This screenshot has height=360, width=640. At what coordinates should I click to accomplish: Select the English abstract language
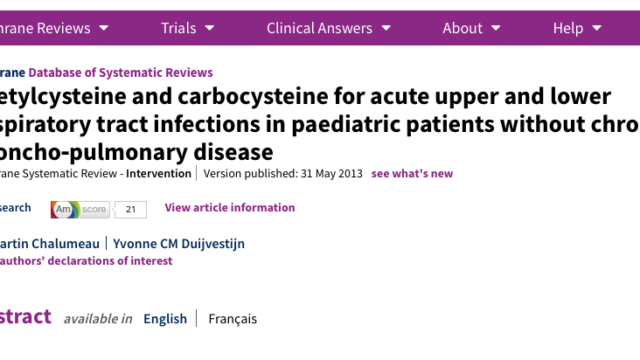165,319
